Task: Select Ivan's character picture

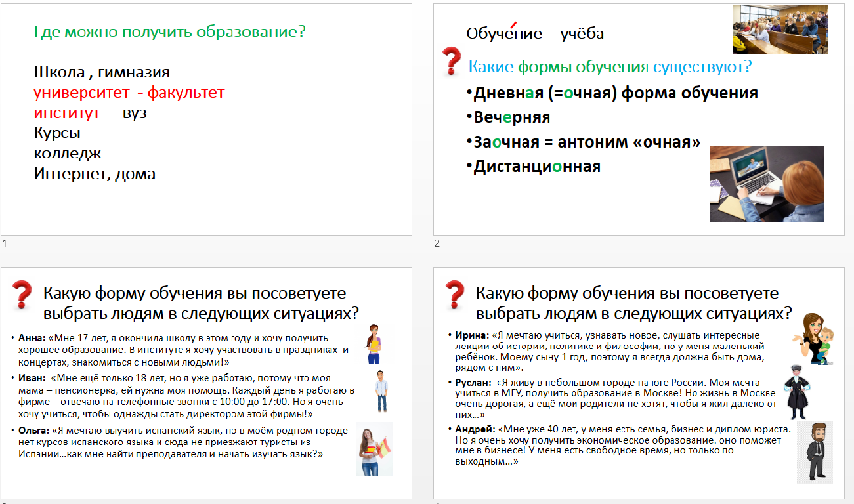Action: pos(381,390)
